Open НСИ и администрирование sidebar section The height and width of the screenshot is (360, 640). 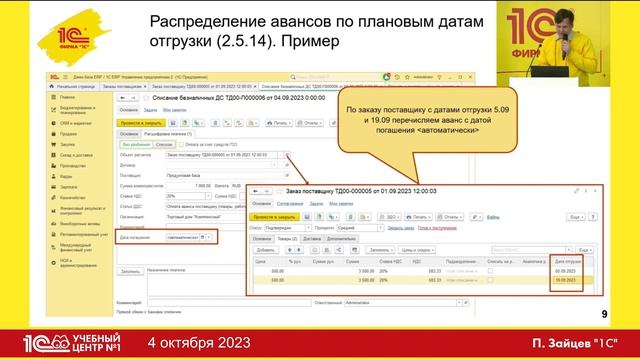[x=78, y=262]
